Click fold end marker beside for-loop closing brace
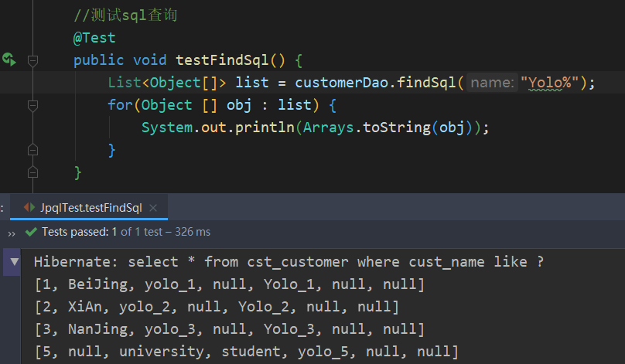 click(32, 150)
